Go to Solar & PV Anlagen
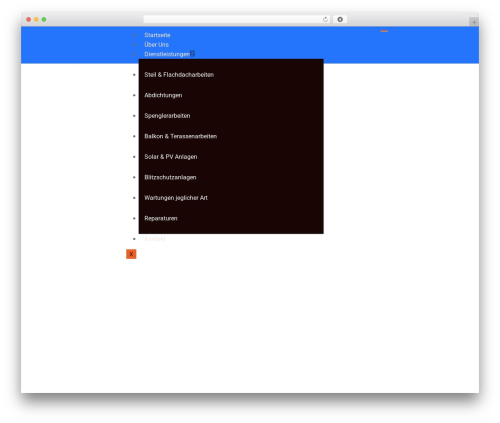The width and height of the screenshot is (500, 423). (x=170, y=157)
